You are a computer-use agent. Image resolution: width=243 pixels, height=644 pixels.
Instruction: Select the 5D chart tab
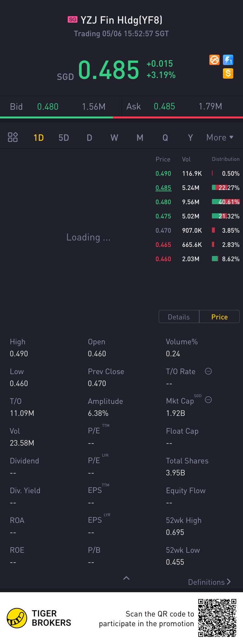tap(64, 138)
